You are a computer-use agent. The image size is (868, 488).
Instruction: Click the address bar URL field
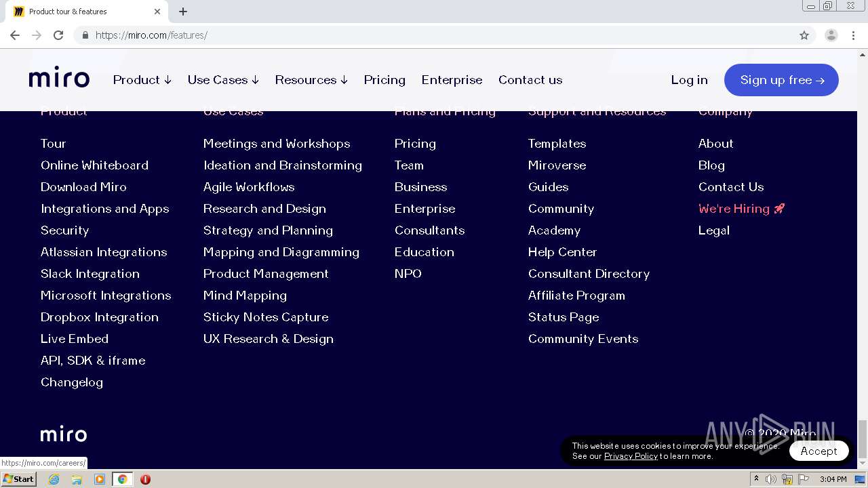[441, 35]
